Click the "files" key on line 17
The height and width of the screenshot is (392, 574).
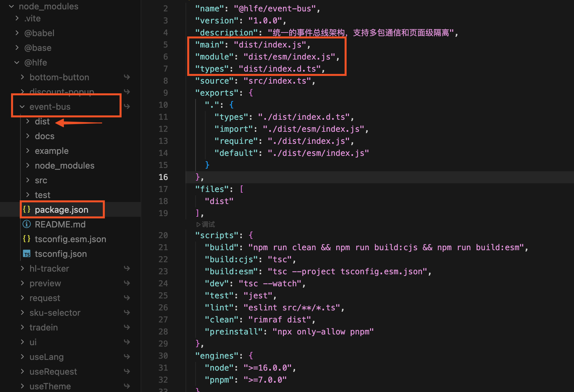point(212,189)
